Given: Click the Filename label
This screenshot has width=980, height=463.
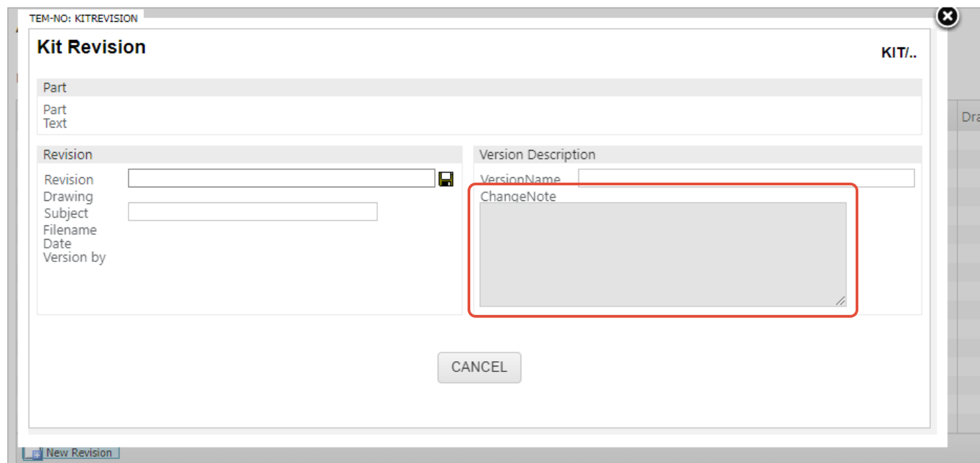Looking at the screenshot, I should 70,230.
